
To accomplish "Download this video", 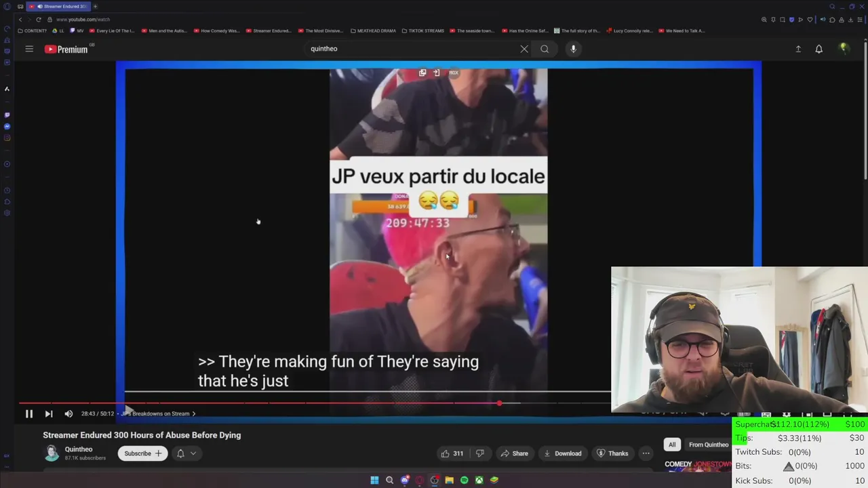I will [x=562, y=453].
